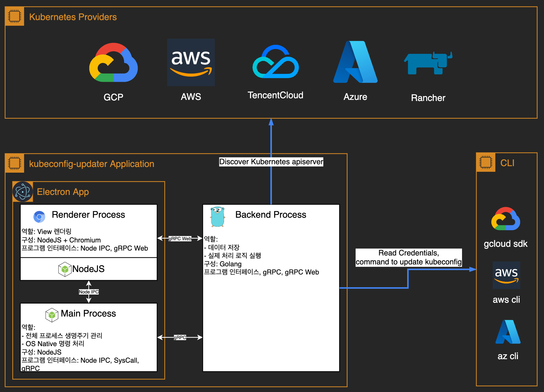Click the GCP cloud logo
This screenshot has height=392, width=544.
point(113,63)
